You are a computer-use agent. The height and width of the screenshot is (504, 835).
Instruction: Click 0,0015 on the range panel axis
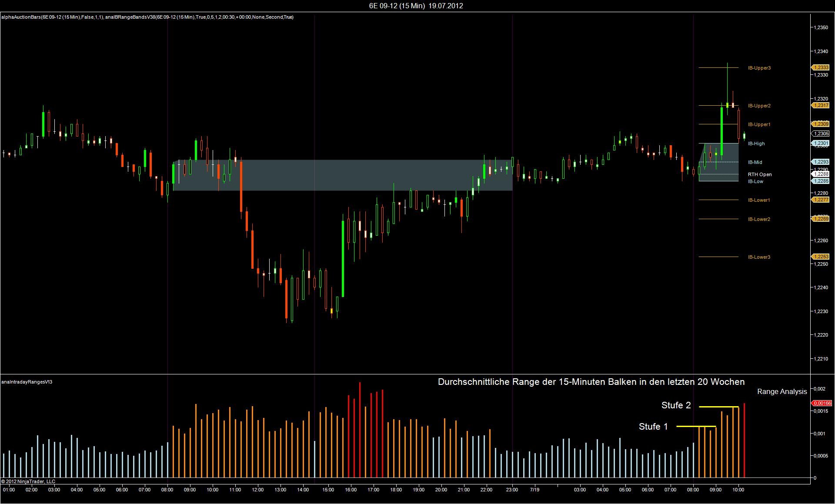pyautogui.click(x=821, y=411)
